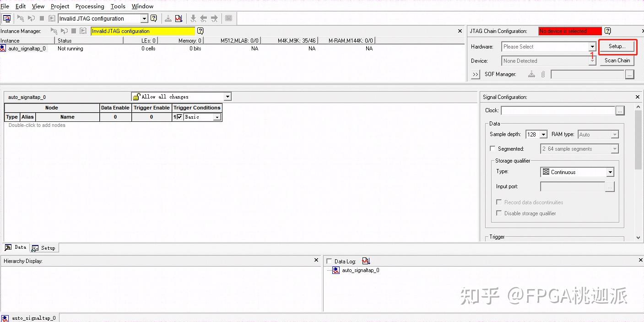Image resolution: width=644 pixels, height=322 pixels.
Task: Click the grid list icon in toolbar
Action: pos(228,19)
